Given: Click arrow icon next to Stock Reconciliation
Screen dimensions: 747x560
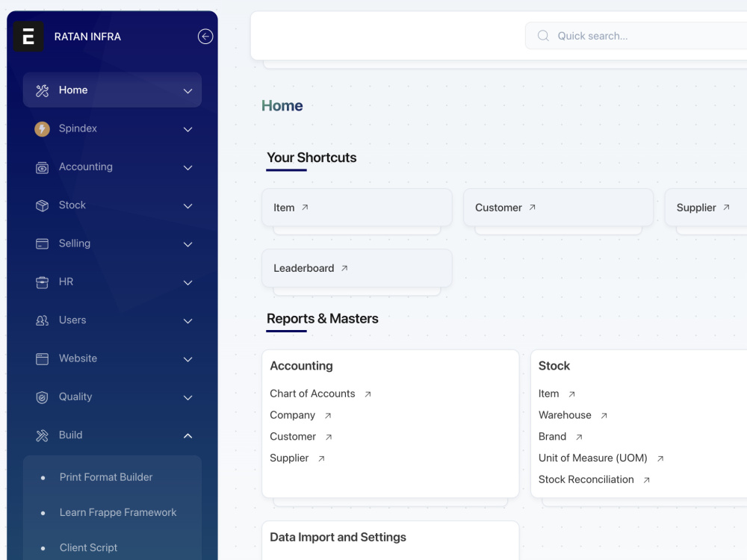Looking at the screenshot, I should click(646, 480).
